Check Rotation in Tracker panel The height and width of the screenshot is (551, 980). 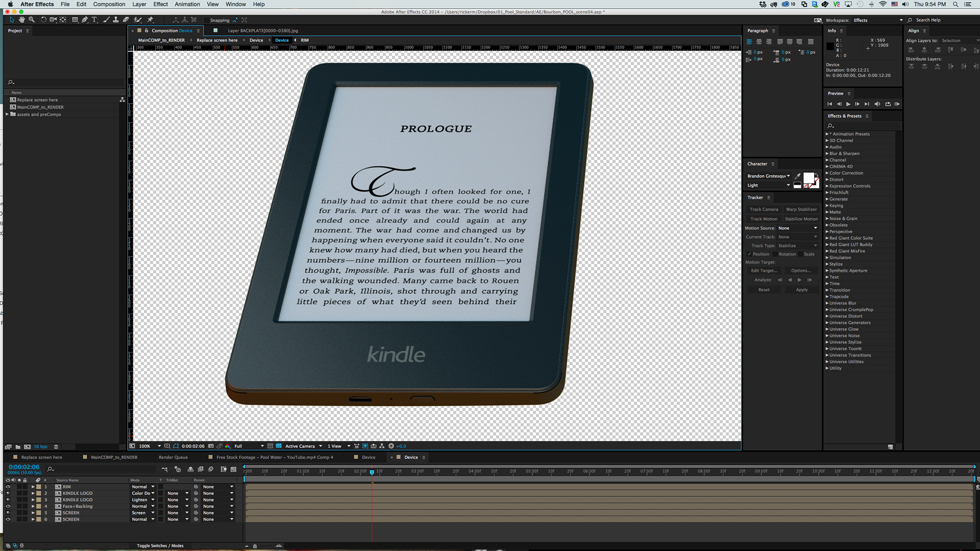(775, 254)
